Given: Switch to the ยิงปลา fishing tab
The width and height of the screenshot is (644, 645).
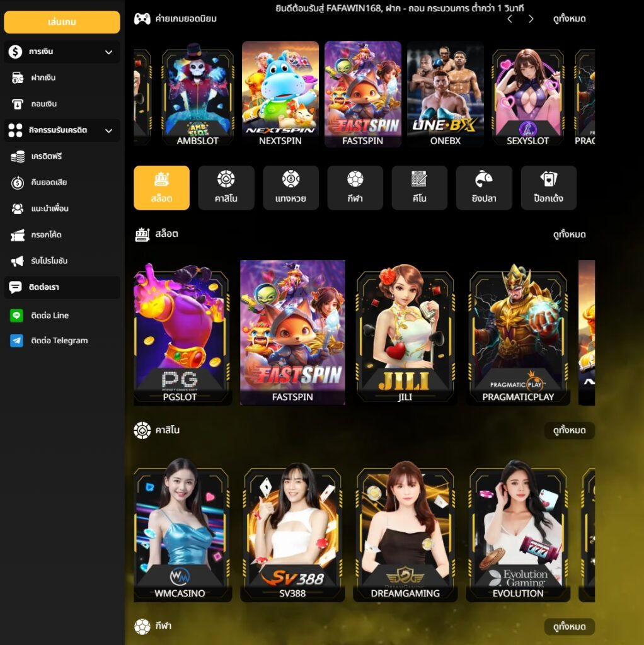Looking at the screenshot, I should coord(484,188).
